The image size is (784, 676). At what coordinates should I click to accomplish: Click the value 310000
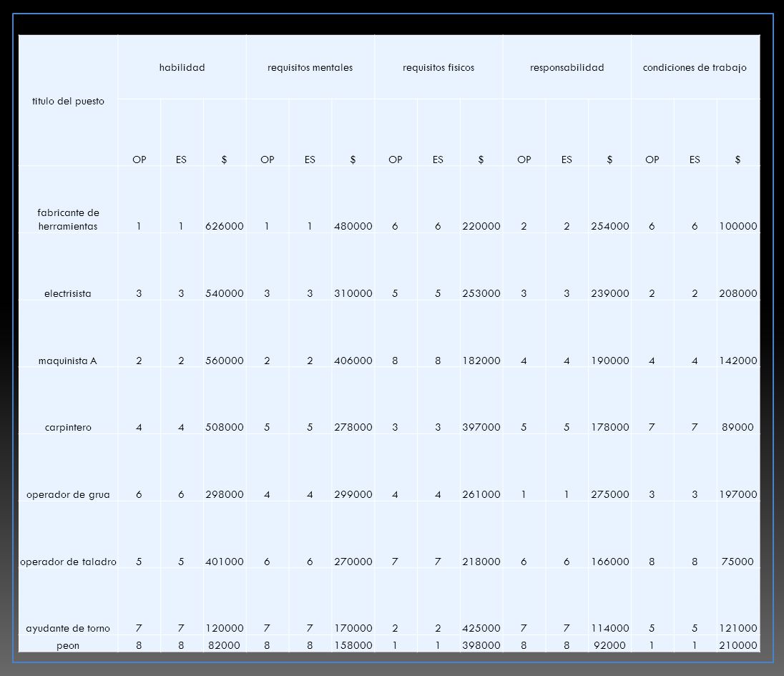click(x=353, y=293)
